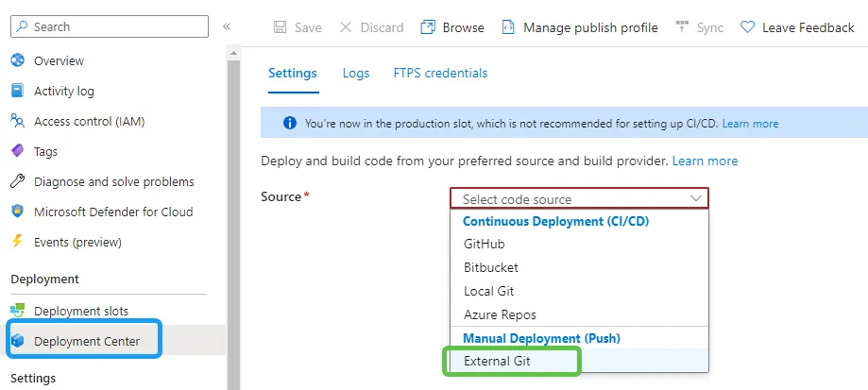Screen dimensions: 868x390
Task: Open the FTPS credentials tab
Action: coord(440,73)
